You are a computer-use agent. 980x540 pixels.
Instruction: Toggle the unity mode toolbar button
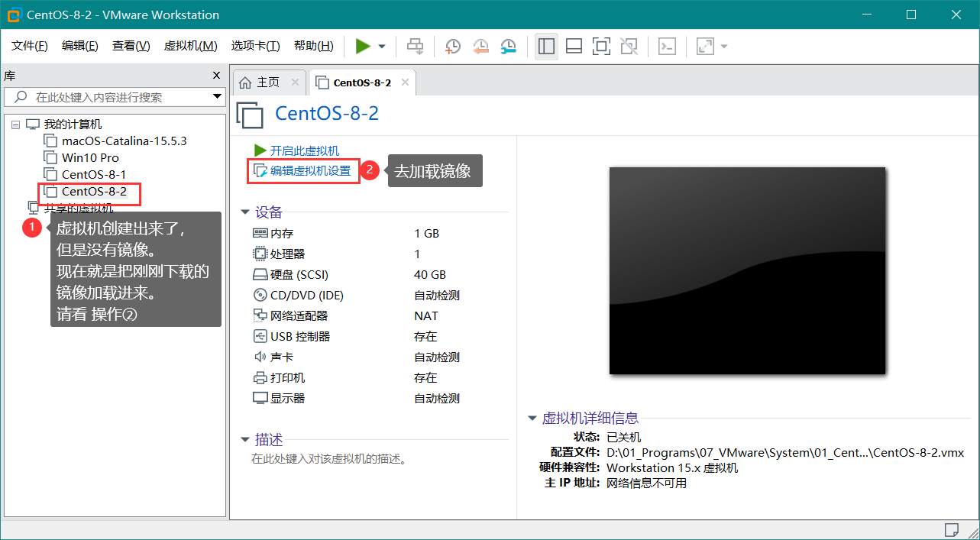629,47
